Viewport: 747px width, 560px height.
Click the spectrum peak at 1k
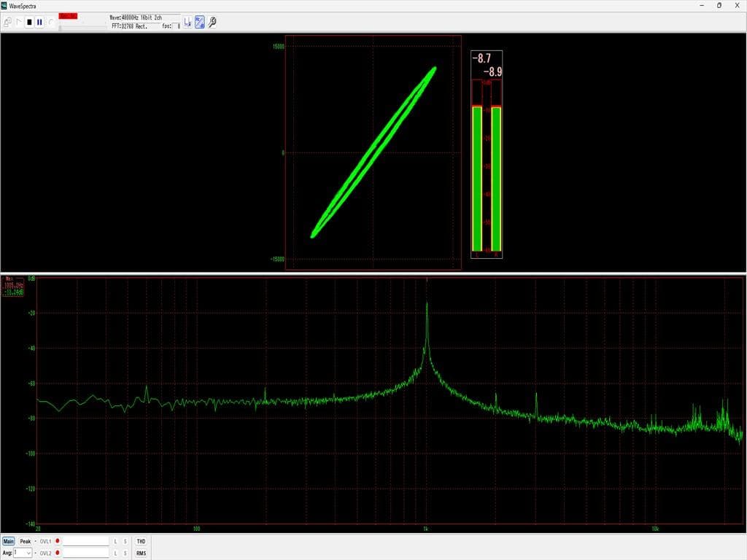coord(427,305)
